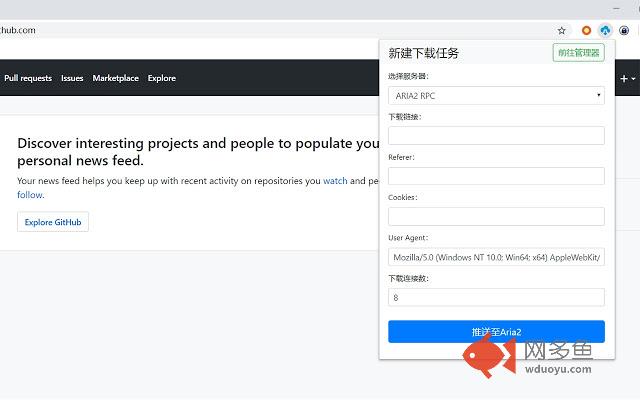Follow the 'watch' link in the feed text
Screen dimensions: 640x400
[x=335, y=181]
